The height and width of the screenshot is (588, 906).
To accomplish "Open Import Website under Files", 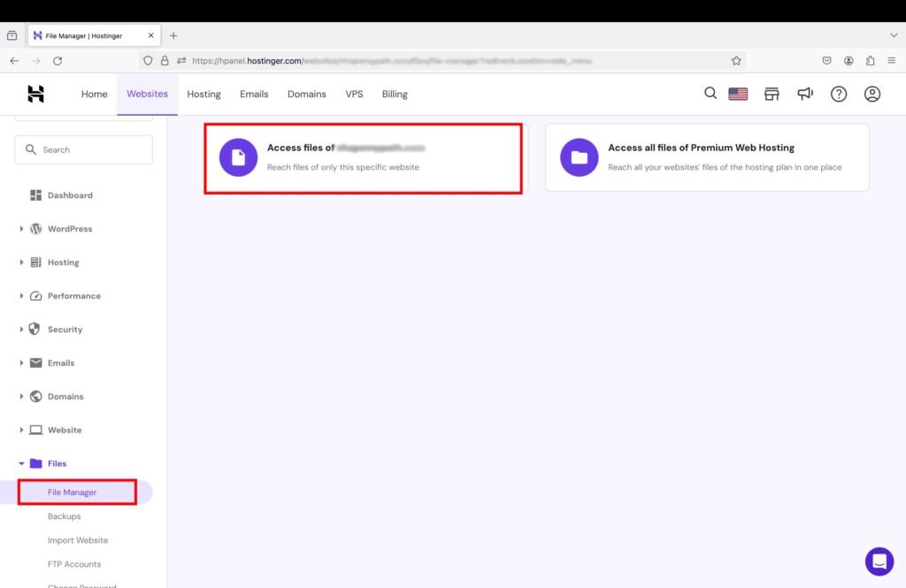I will [78, 540].
